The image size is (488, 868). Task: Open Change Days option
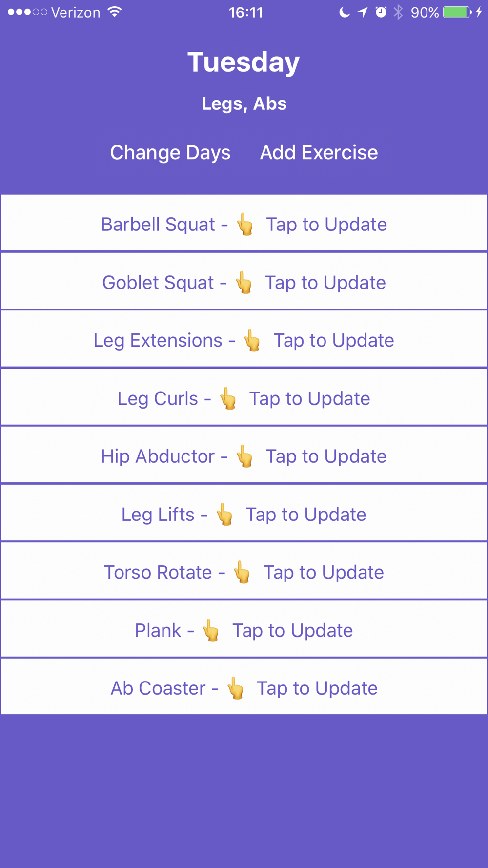[170, 153]
